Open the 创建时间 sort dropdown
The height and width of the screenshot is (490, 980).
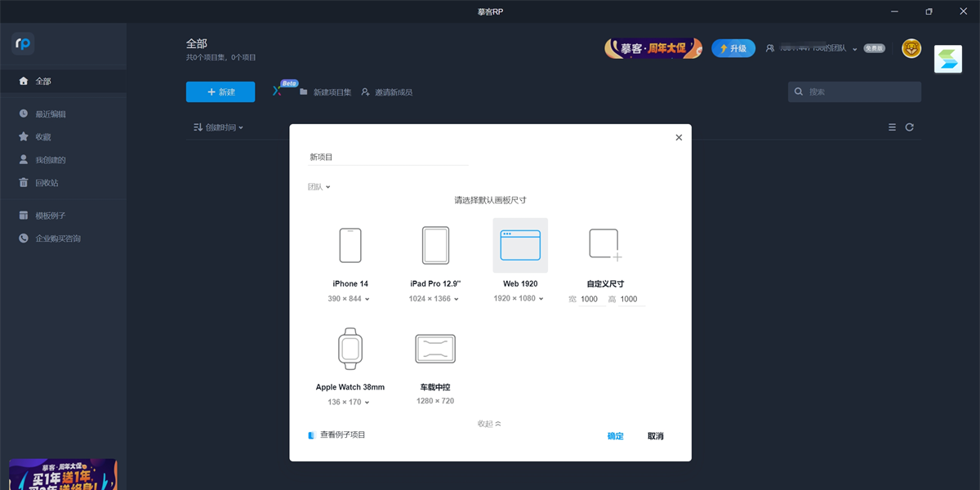click(x=218, y=127)
